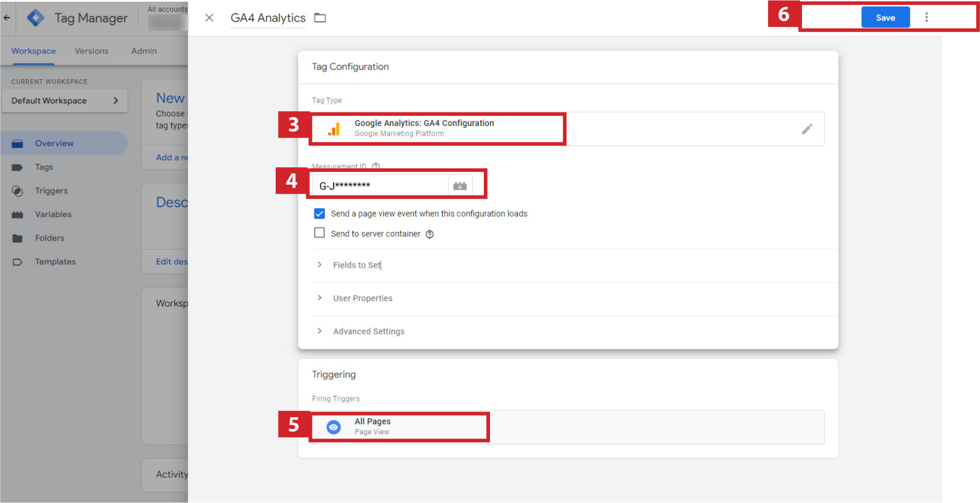This screenshot has height=503, width=980.
Task: Click the Folders icon in sidebar
Action: [17, 239]
